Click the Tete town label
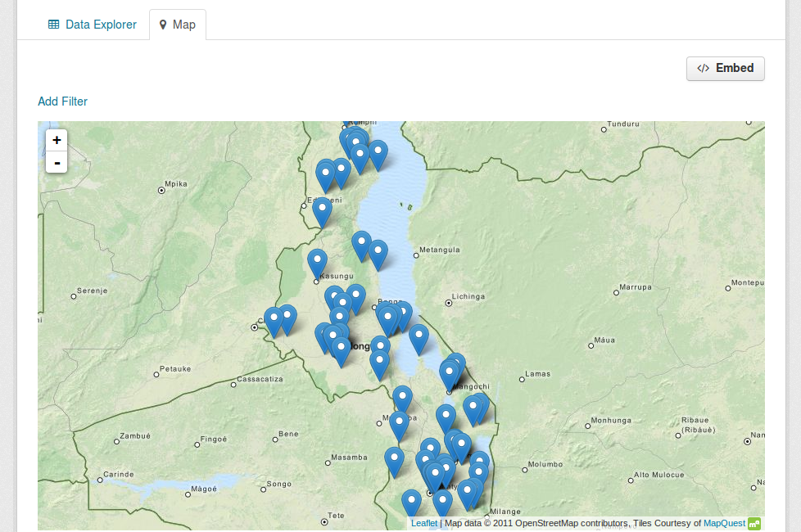The width and height of the screenshot is (801, 532). [x=336, y=516]
